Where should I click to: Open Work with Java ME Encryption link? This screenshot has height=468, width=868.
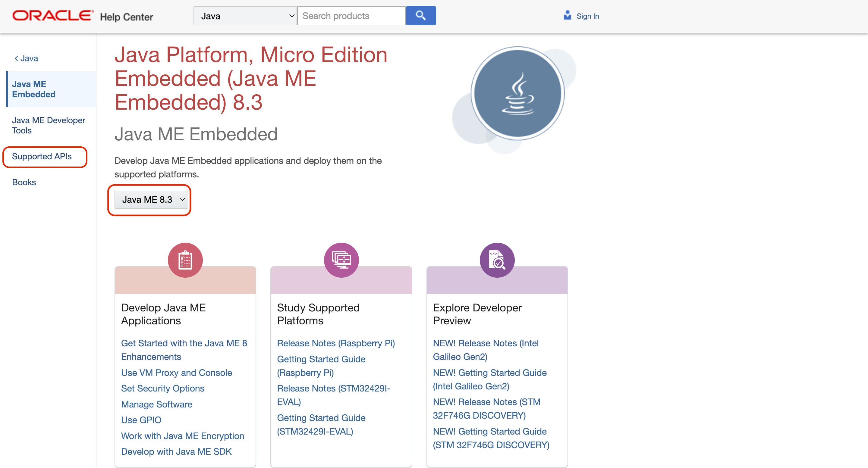(183, 436)
